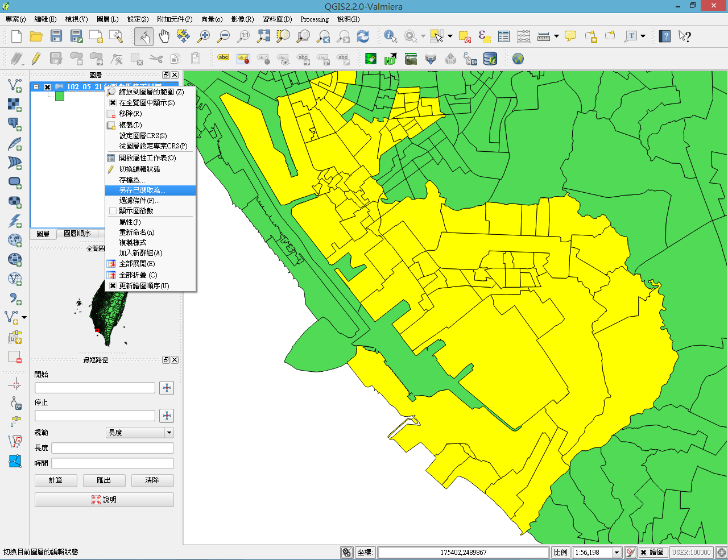728x560 pixels.
Task: Click the Zoom In magnifier tool
Action: pos(203,37)
